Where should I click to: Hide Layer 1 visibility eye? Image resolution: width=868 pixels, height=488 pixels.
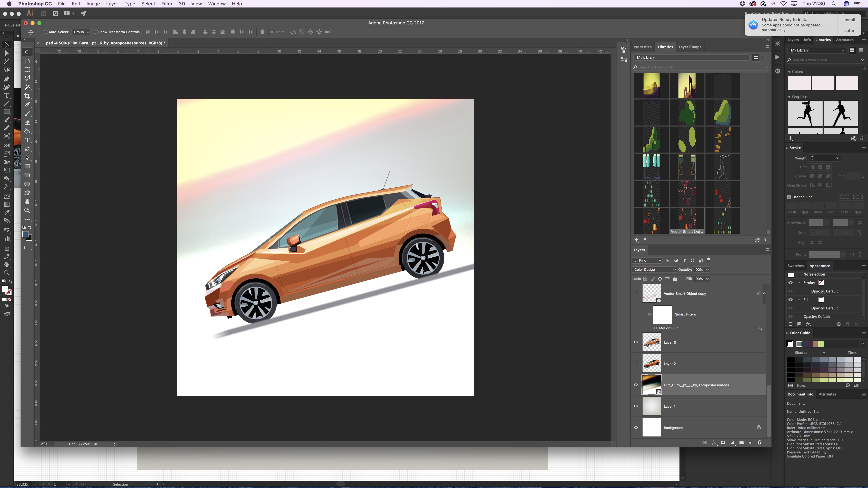point(636,406)
